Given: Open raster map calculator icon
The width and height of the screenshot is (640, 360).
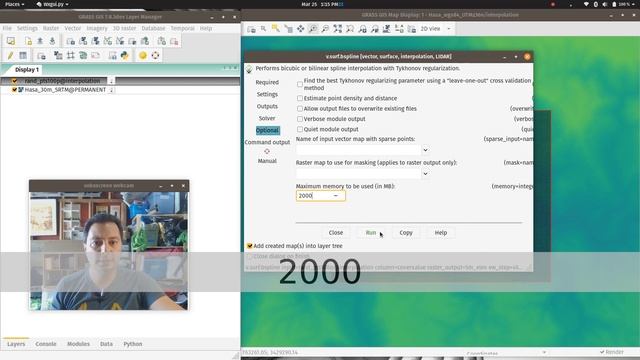Looking at the screenshot, I should [x=58, y=55].
